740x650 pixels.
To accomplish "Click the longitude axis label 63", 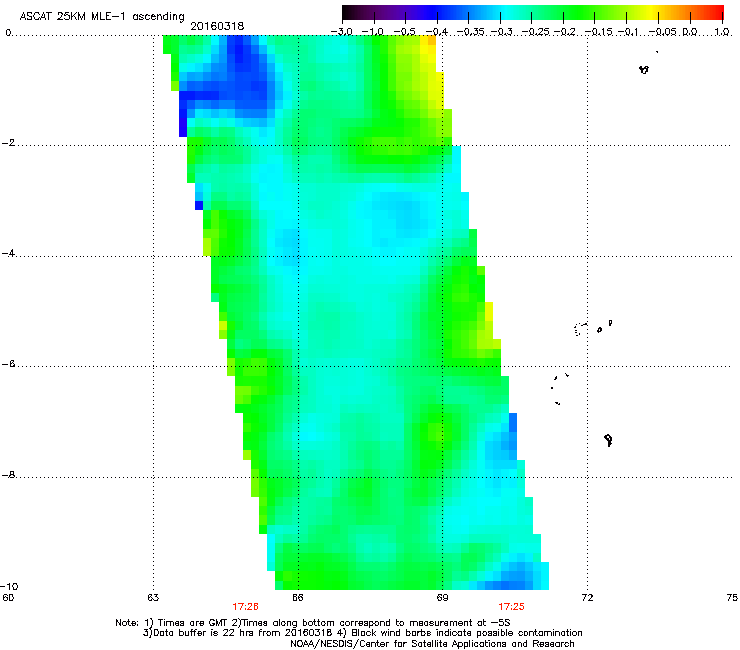I will (153, 597).
